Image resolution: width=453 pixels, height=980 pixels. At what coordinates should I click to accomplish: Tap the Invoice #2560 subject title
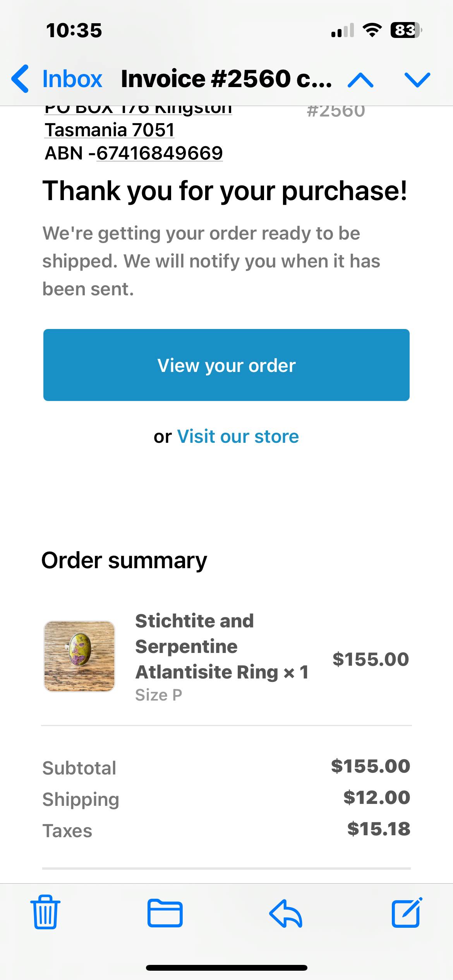coord(226,79)
